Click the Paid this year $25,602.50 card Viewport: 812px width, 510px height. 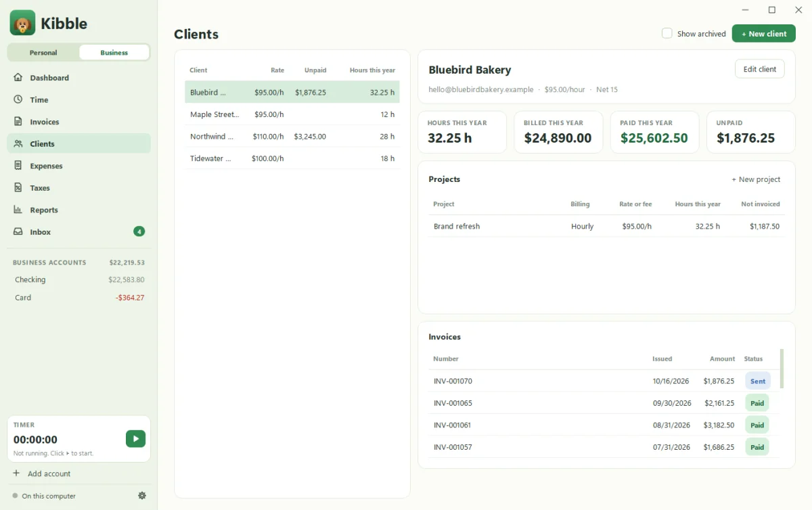[654, 132]
